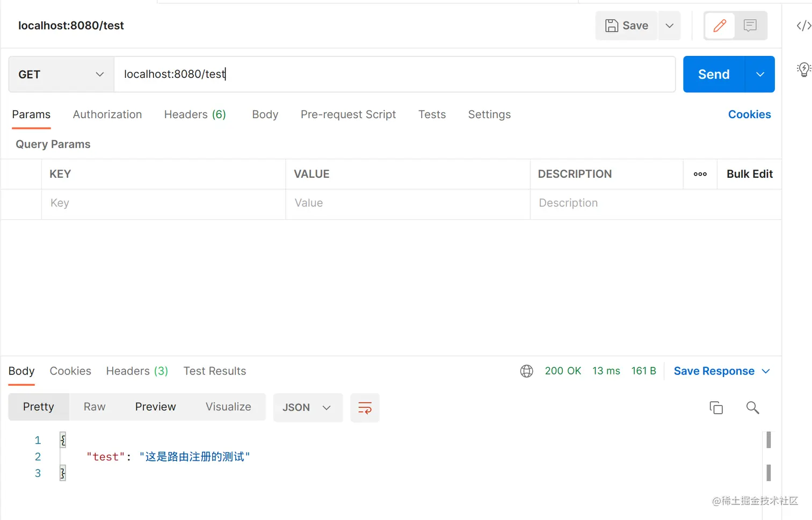Open the Pre-request Script tab

(x=348, y=114)
